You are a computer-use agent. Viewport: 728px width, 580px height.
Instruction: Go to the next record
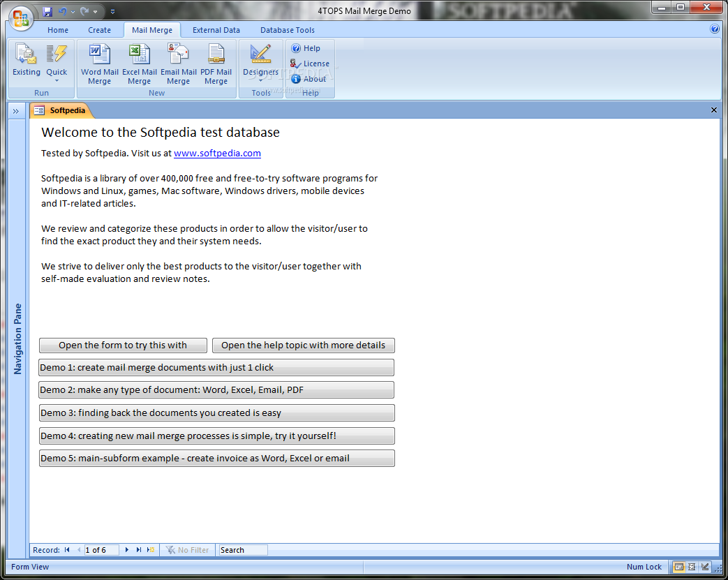127,550
